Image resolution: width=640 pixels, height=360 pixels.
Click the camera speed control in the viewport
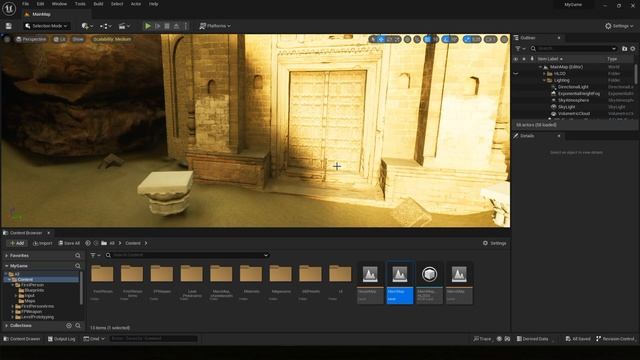490,39
